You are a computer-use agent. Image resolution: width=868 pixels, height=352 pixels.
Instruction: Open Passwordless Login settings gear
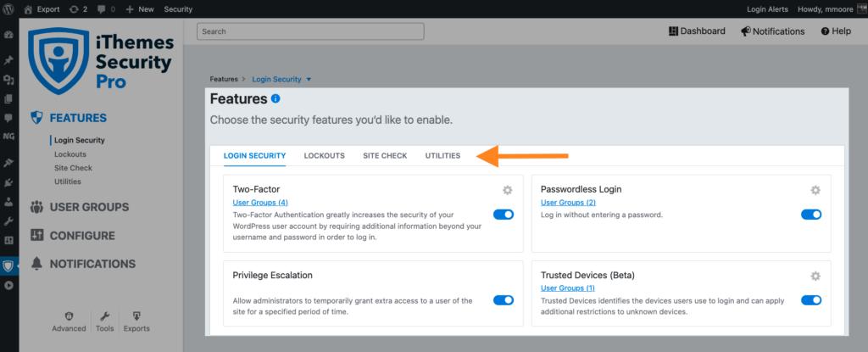[815, 190]
